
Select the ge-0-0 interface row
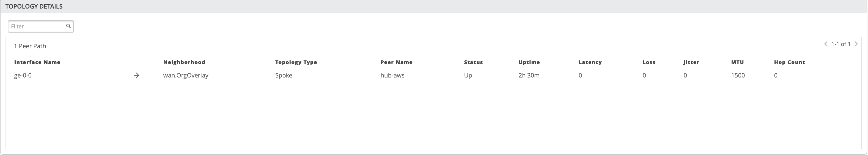click(23, 75)
